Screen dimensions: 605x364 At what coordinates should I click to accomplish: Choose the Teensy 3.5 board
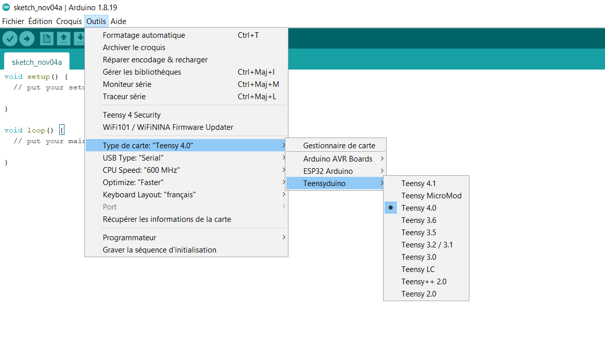click(427, 233)
